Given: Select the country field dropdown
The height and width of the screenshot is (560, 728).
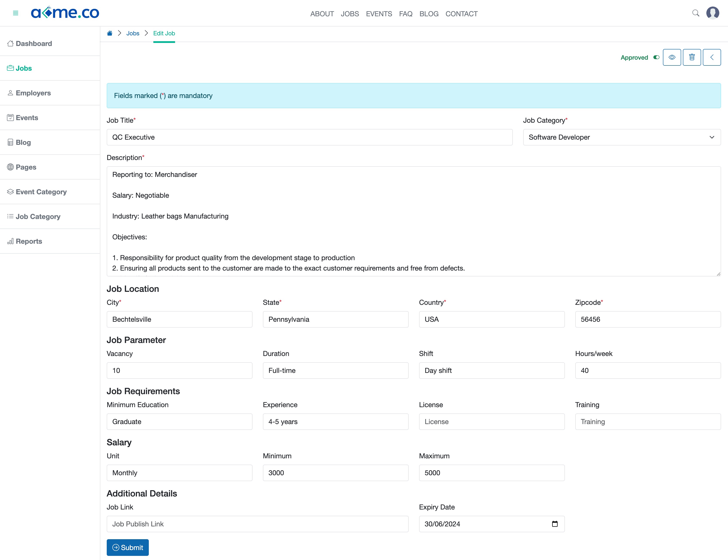Looking at the screenshot, I should click(491, 319).
